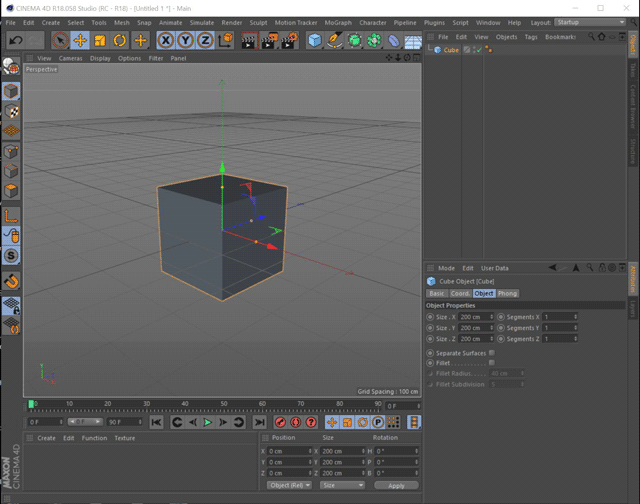
Task: Enable the Axis mode icon
Action: point(11,215)
